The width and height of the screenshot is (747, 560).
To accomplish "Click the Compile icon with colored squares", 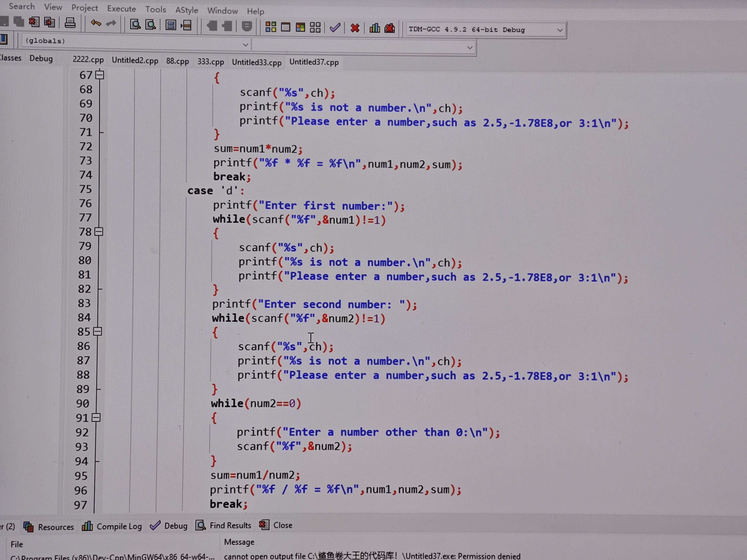I will pos(270,27).
